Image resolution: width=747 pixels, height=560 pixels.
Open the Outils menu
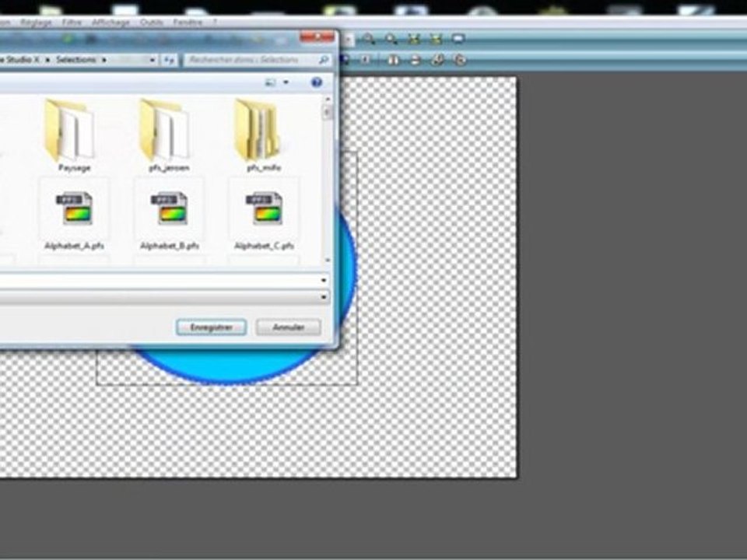[x=152, y=23]
